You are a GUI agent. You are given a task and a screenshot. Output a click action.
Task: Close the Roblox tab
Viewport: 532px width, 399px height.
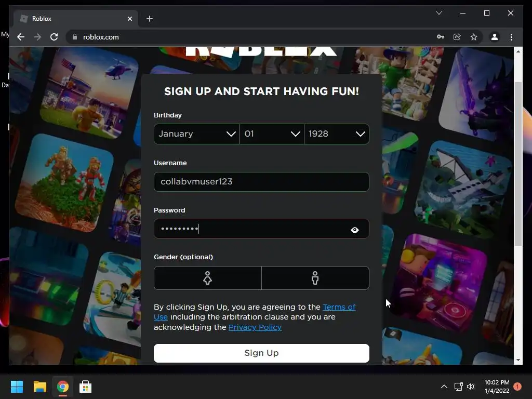tap(129, 19)
